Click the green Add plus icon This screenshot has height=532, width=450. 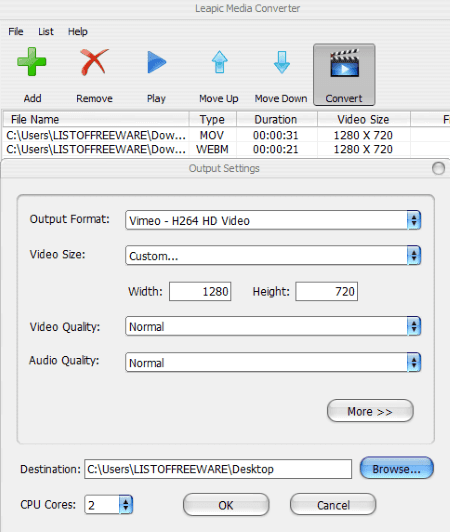click(x=32, y=61)
